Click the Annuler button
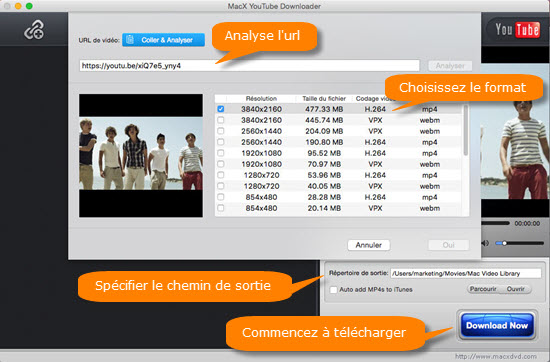 (x=368, y=245)
